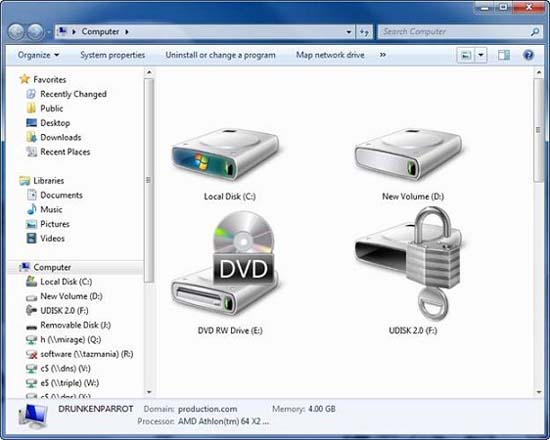The width and height of the screenshot is (550, 440).
Task: Click the Favorites star icon in sidebar
Action: (25, 79)
